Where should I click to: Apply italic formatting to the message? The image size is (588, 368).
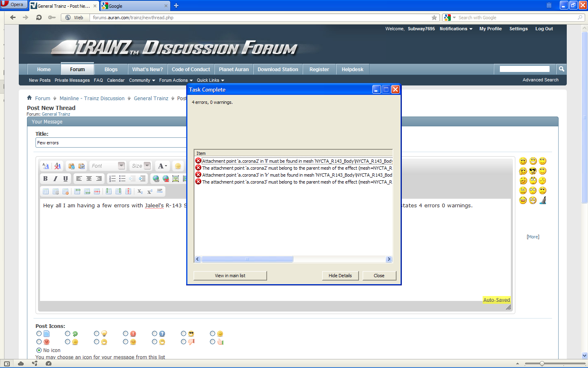click(x=56, y=179)
